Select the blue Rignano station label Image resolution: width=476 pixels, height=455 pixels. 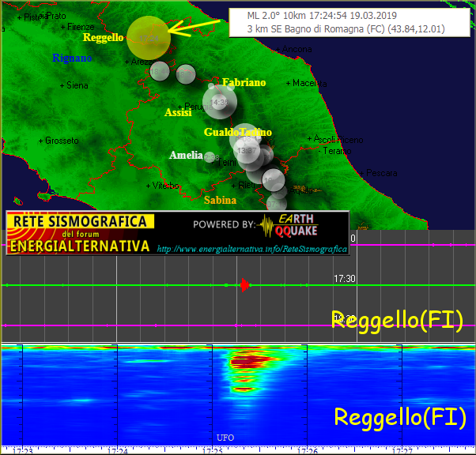(72, 58)
